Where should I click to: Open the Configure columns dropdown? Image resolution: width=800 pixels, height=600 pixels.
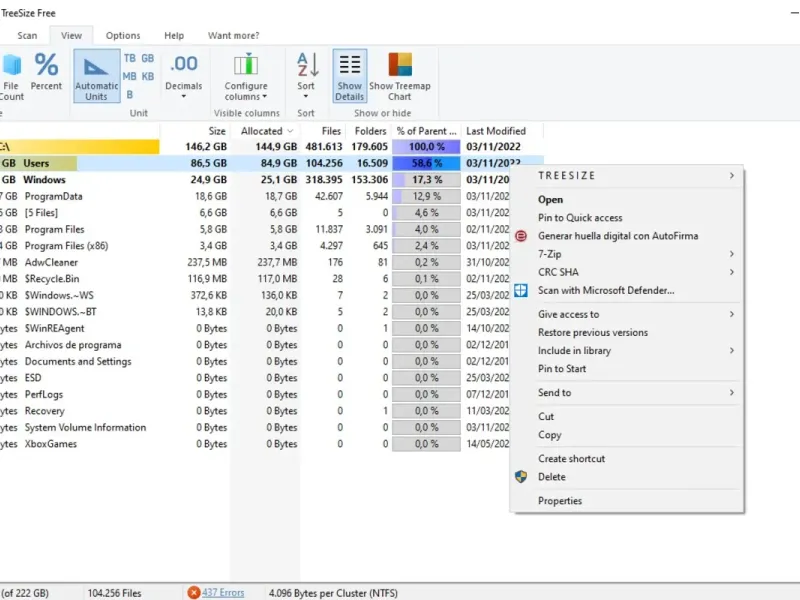[x=246, y=76]
